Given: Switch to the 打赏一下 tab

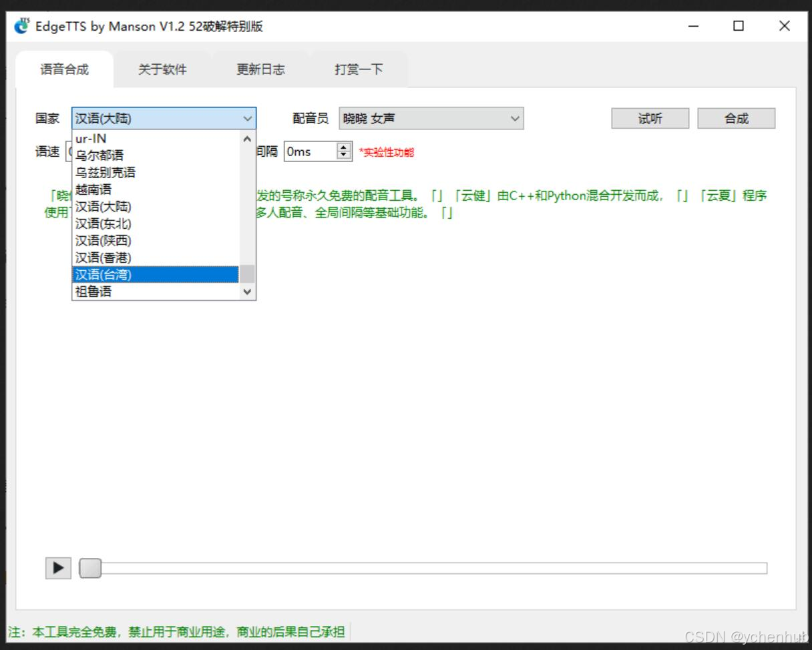Looking at the screenshot, I should click(359, 69).
